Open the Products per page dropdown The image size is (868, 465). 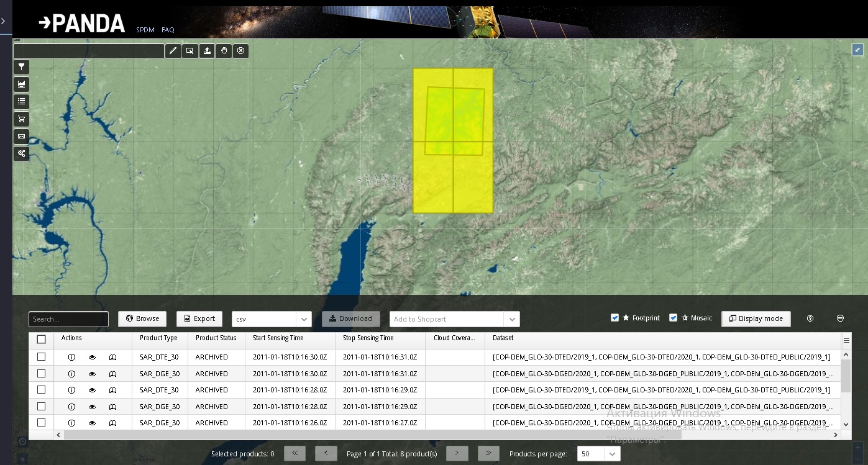tap(613, 454)
